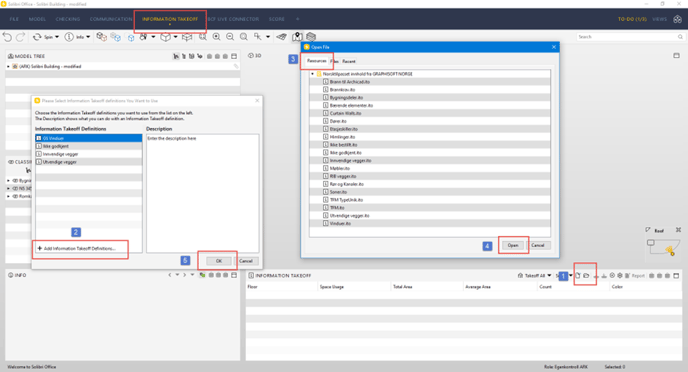Click Cancel in the takeoff definitions dialog

click(246, 261)
